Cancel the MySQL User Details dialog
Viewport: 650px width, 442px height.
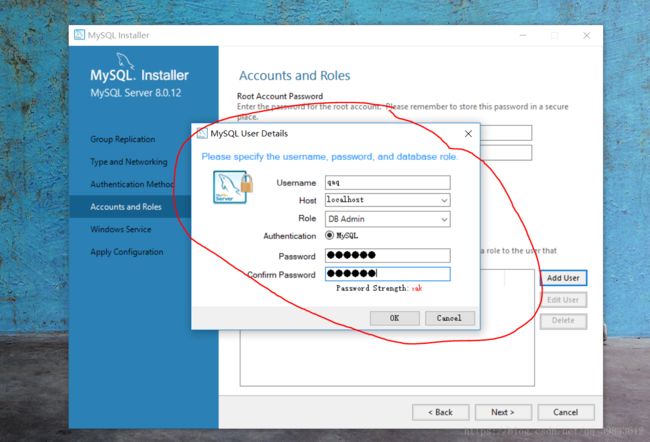[449, 318]
